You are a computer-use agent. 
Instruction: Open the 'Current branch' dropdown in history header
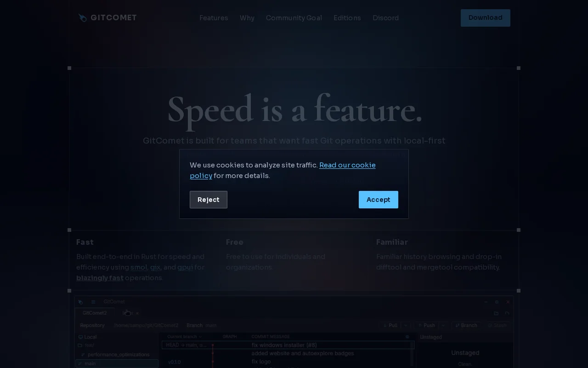pos(185,337)
